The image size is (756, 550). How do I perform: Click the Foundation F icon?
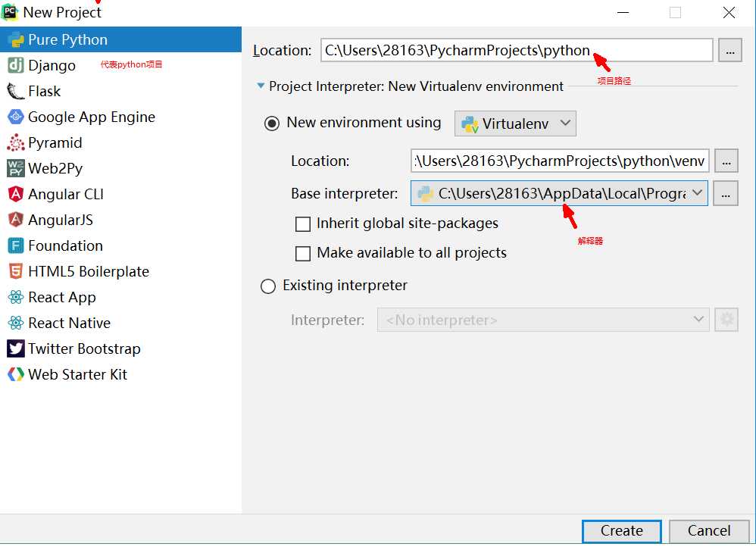pos(15,245)
